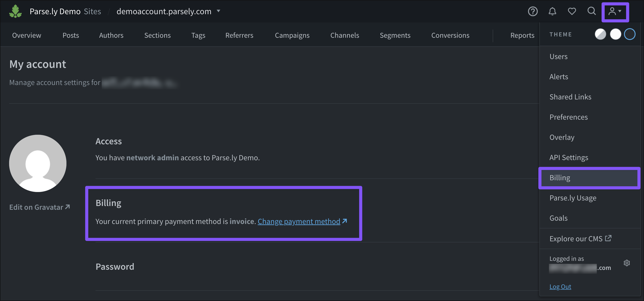Select Overlay in the account menu
The width and height of the screenshot is (644, 301).
[590, 137]
